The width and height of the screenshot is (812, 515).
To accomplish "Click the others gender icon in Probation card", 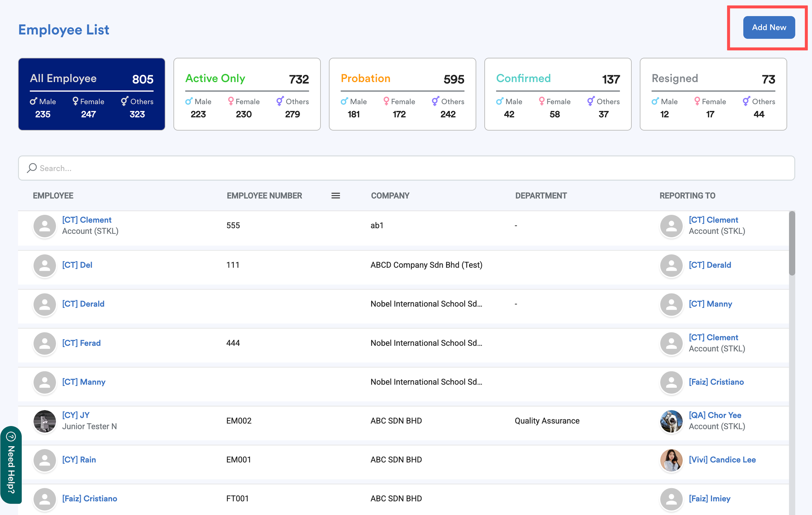I will tap(435, 101).
